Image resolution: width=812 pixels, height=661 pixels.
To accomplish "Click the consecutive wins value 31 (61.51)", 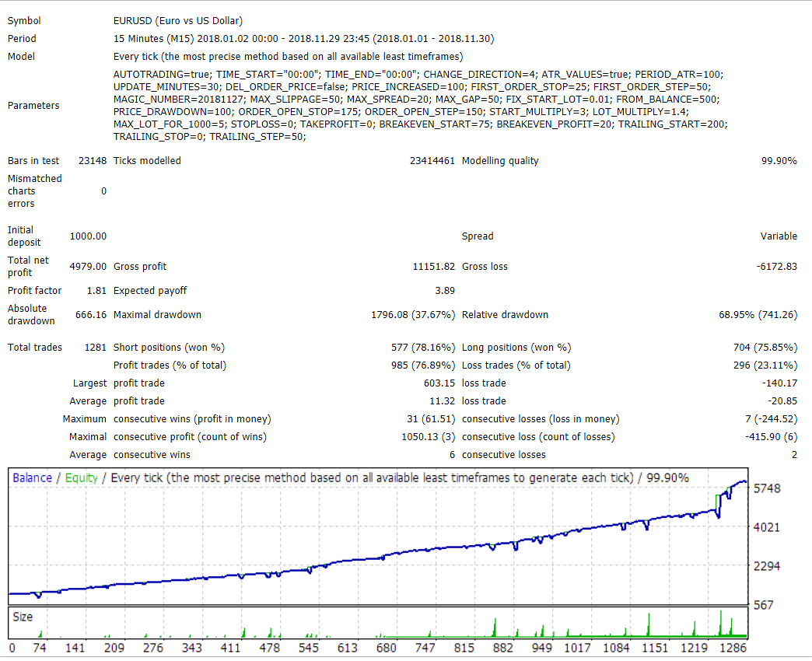I will coord(431,418).
